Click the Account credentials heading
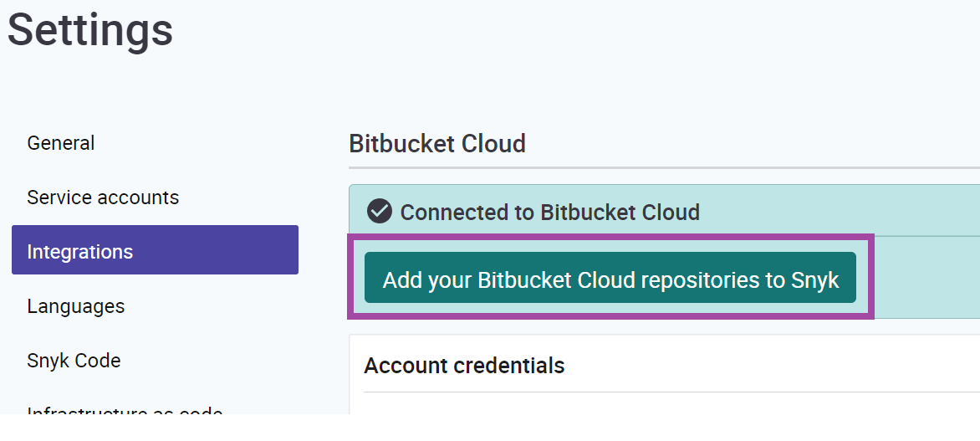The width and height of the screenshot is (980, 441). [x=464, y=366]
